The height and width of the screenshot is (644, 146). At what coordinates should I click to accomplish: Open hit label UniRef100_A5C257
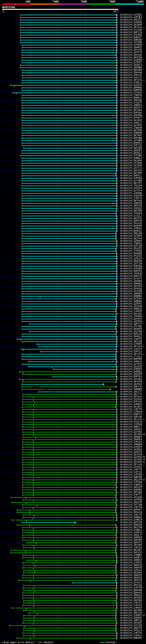tap(131, 20)
